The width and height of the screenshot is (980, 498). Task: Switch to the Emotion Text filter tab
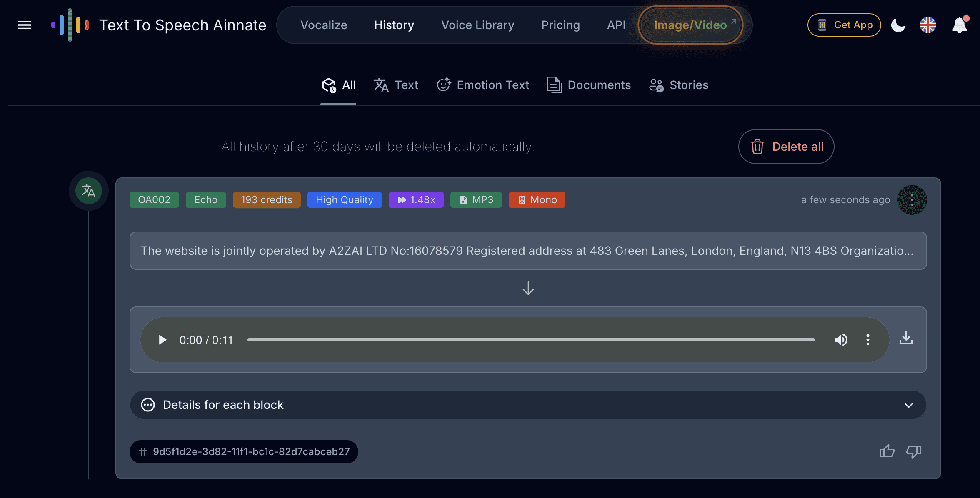tap(483, 85)
